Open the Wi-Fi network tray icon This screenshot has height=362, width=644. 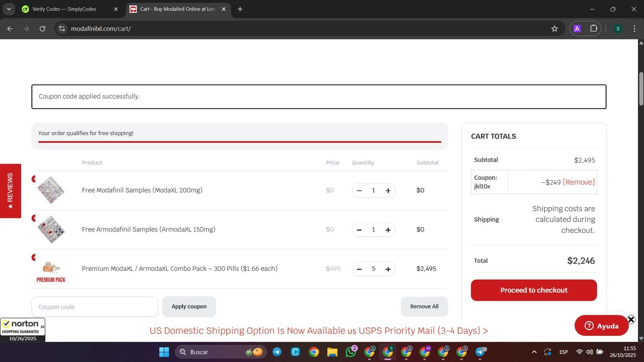579,352
